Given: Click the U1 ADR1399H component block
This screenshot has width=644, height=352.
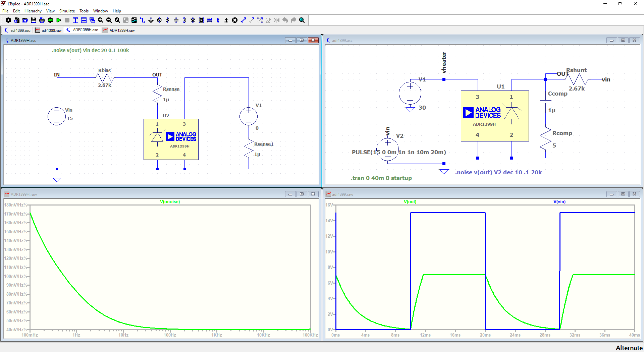Looking at the screenshot, I should [x=495, y=116].
